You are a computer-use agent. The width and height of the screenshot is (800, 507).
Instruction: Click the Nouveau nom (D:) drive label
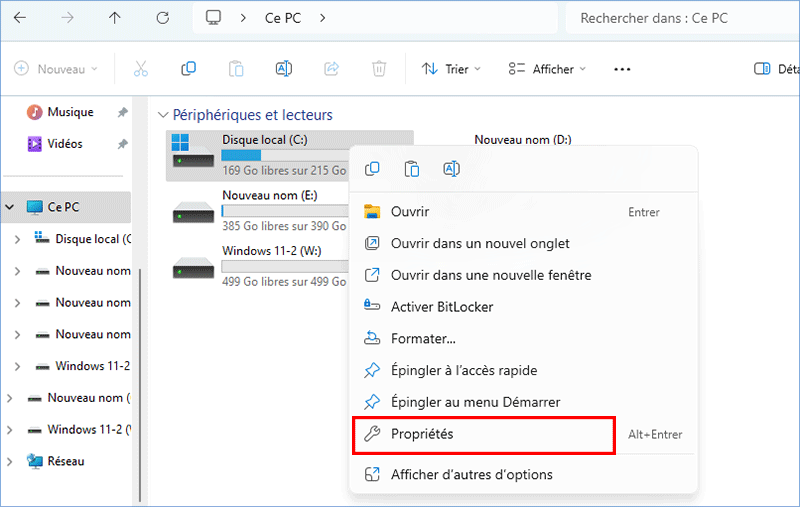click(x=523, y=140)
